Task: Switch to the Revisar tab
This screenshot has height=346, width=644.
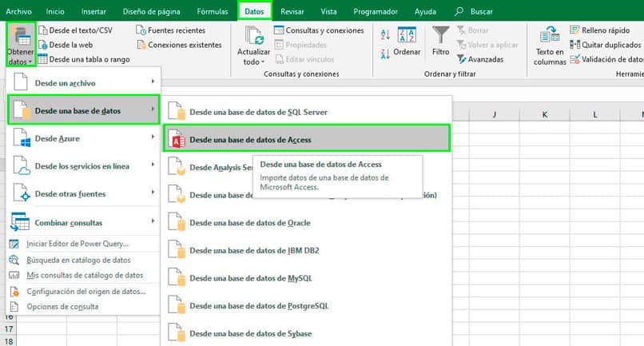Action: [292, 11]
